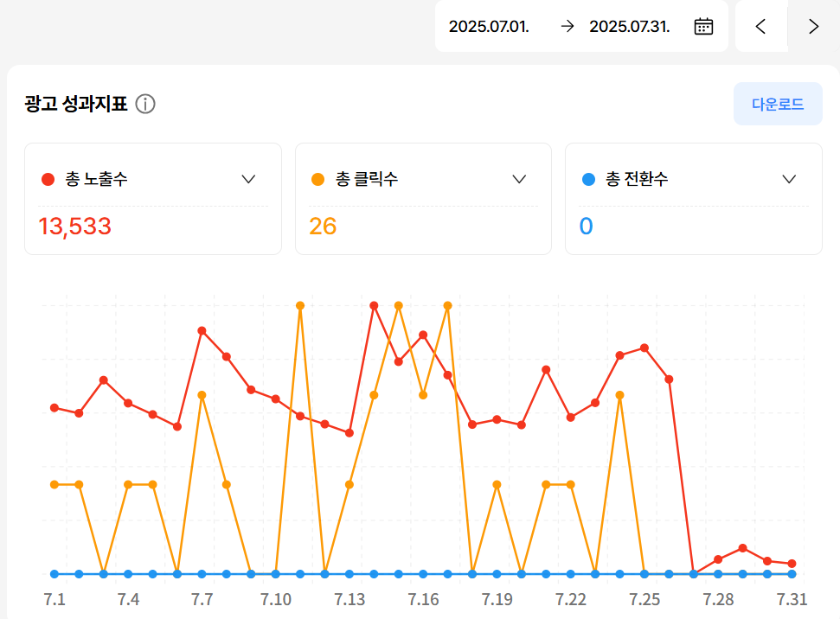This screenshot has width=840, height=619.
Task: Select the 0 conversions total value
Action: coord(586,227)
